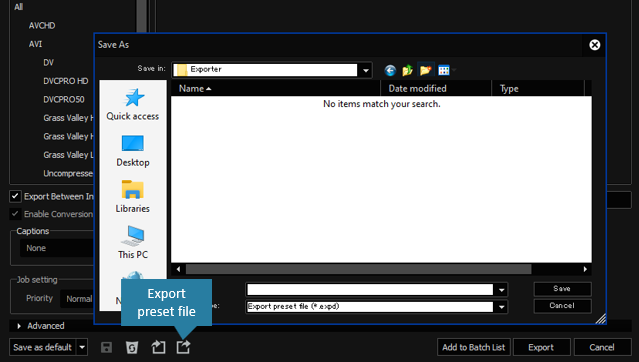The image size is (639, 362).
Task: Expand the Advanced section
Action: click(x=19, y=326)
